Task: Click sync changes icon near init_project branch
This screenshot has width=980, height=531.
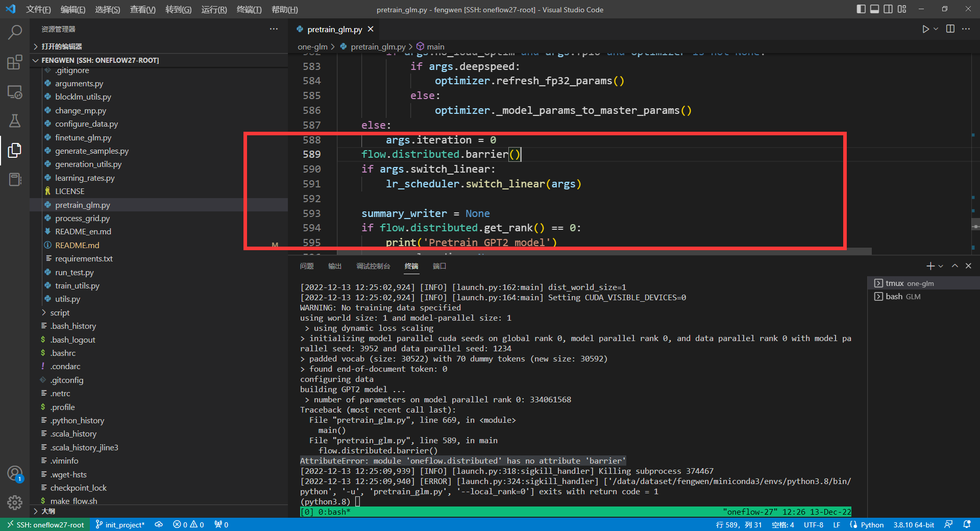Action: click(x=158, y=524)
